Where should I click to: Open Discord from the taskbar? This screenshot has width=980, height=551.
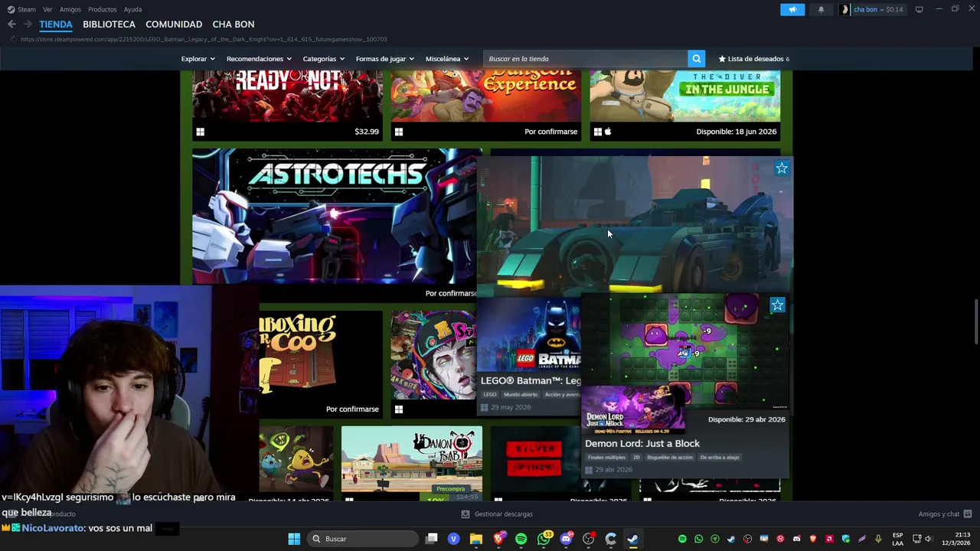pyautogui.click(x=566, y=539)
